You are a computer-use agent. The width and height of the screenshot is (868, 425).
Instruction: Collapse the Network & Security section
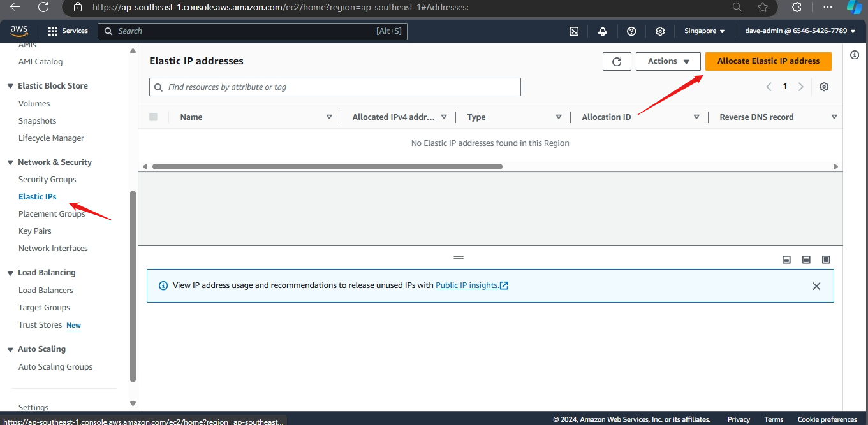[10, 162]
